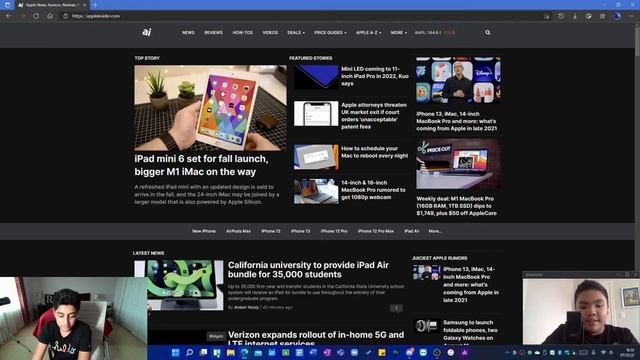Open the HOW-TOS menu item

click(242, 33)
